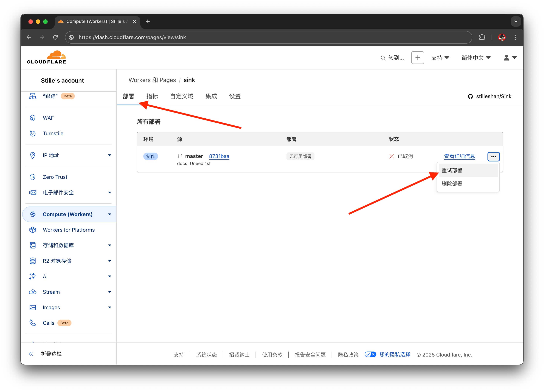This screenshot has width=544, height=392.
Task: Click the Zero Trust icon
Action: pyautogui.click(x=33, y=177)
